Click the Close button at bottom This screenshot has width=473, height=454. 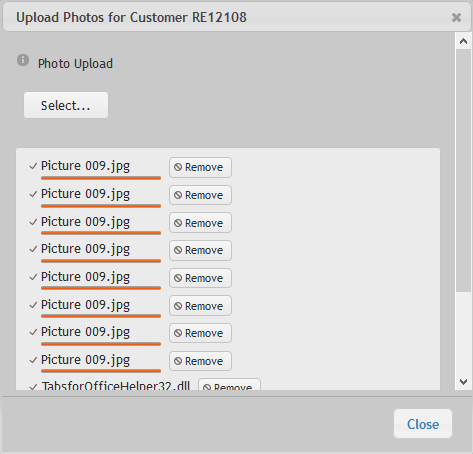[x=423, y=424]
